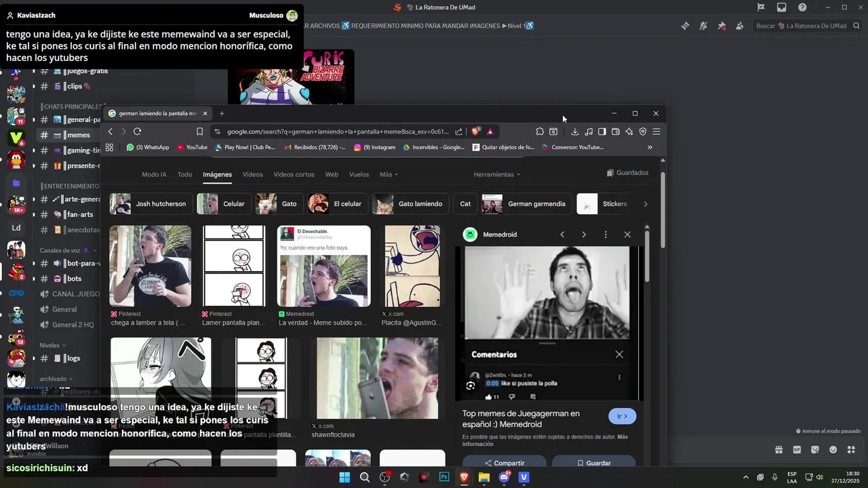Image resolution: width=868 pixels, height=488 pixels.
Task: Mute notifications in Discord header
Action: [703, 26]
